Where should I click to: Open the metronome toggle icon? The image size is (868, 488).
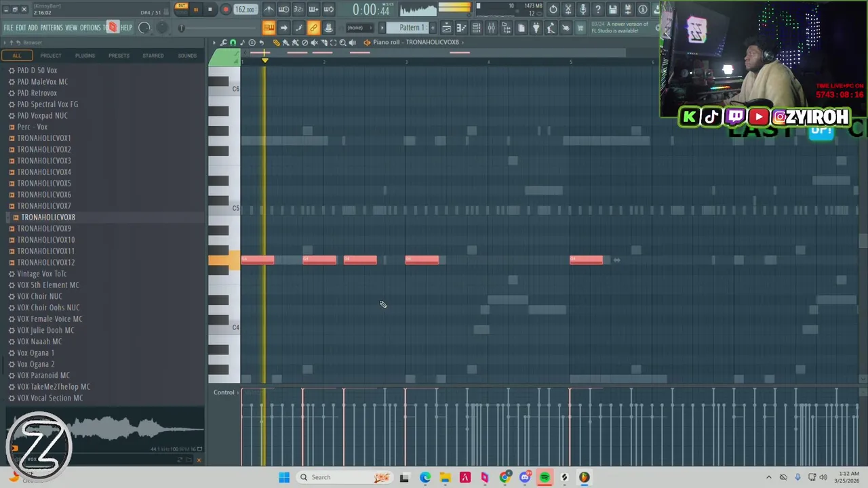point(269,9)
